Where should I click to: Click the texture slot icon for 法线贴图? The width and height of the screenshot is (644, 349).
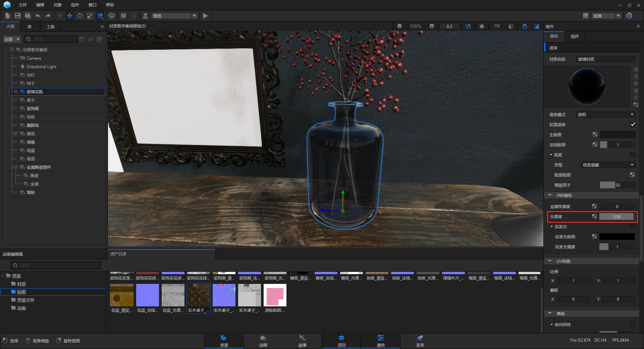click(595, 145)
